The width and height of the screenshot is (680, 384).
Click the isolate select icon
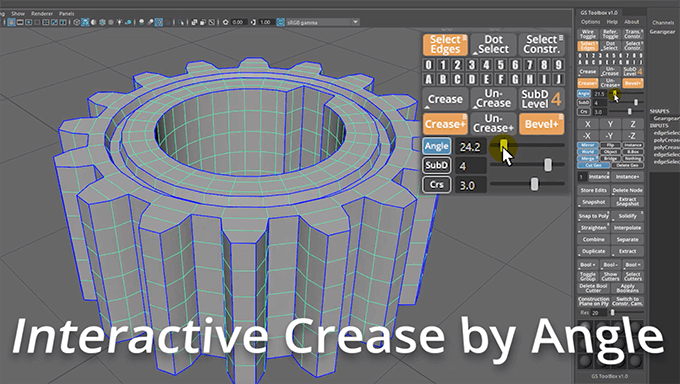180,22
